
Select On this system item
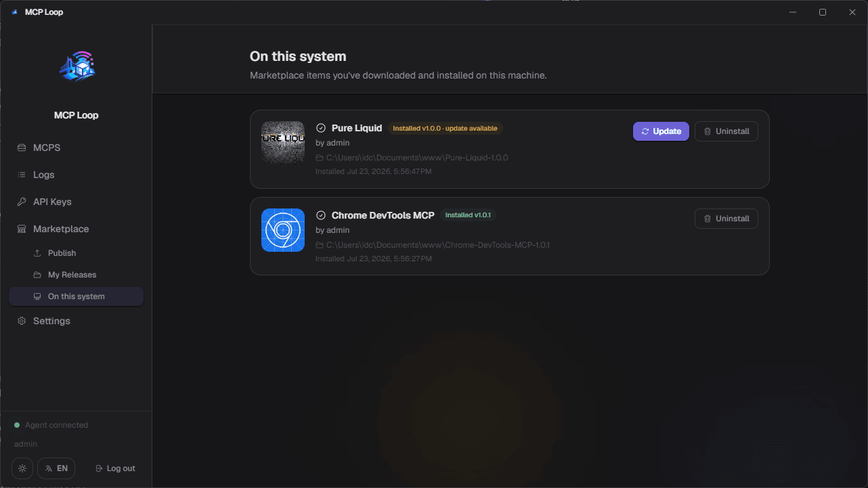pyautogui.click(x=76, y=296)
